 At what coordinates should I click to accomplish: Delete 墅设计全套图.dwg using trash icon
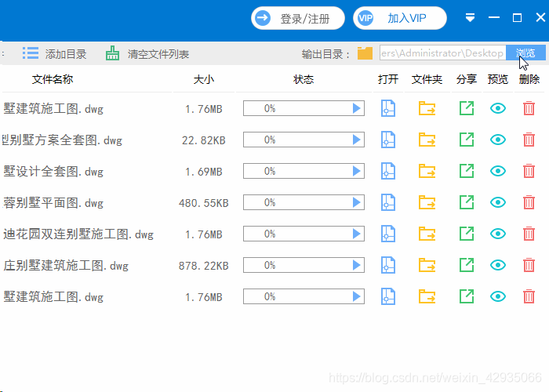[x=529, y=171]
